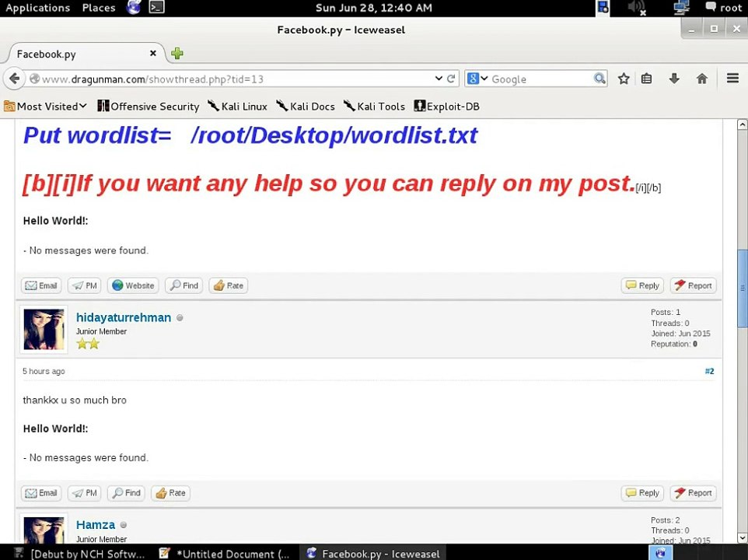Report the first post
This screenshot has height=560, width=748.
pyautogui.click(x=694, y=285)
